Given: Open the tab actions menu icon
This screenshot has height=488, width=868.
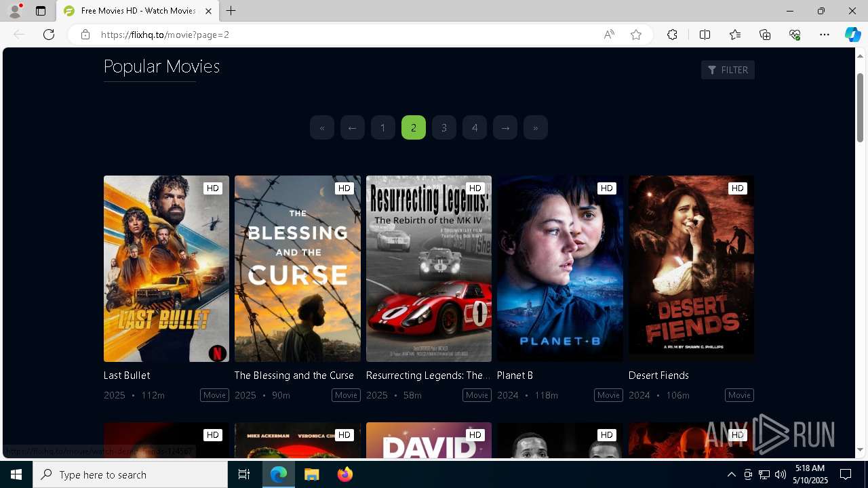Looking at the screenshot, I should point(41,11).
